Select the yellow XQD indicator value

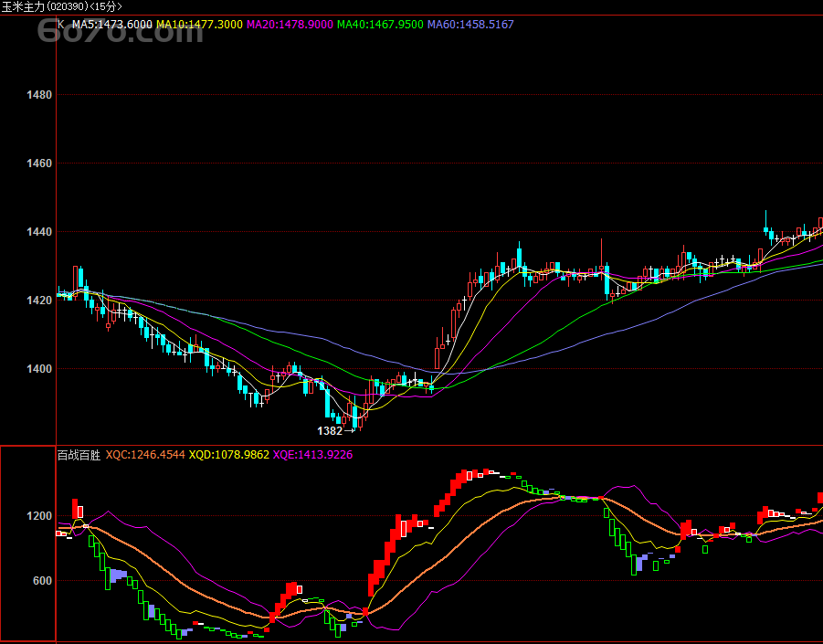[x=229, y=454]
